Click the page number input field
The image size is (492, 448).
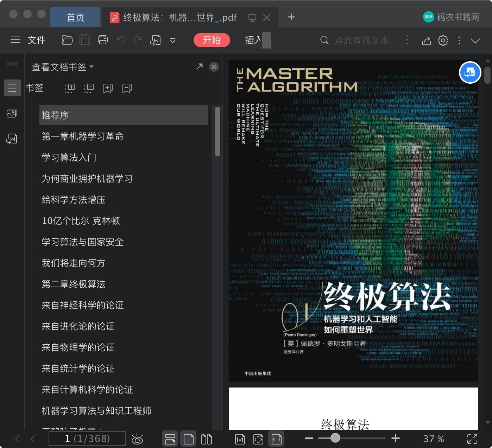(87, 439)
